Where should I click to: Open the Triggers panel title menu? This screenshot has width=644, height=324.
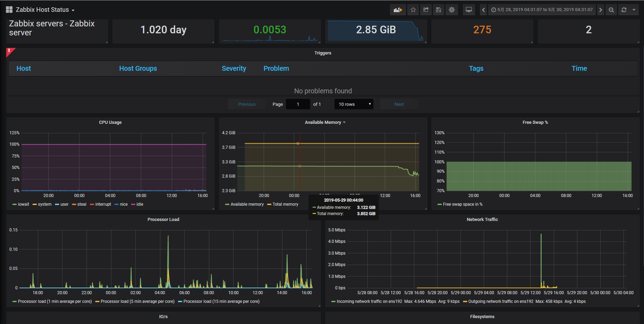pos(323,53)
